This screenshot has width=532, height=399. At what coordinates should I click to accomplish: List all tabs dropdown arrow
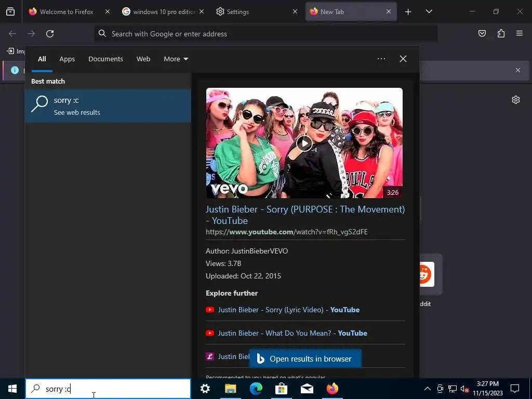(429, 11)
